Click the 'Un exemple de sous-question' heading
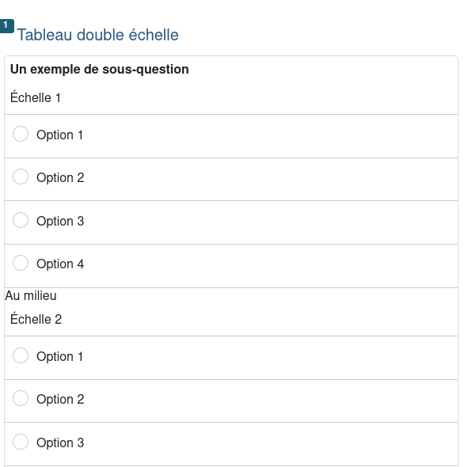 pyautogui.click(x=100, y=70)
